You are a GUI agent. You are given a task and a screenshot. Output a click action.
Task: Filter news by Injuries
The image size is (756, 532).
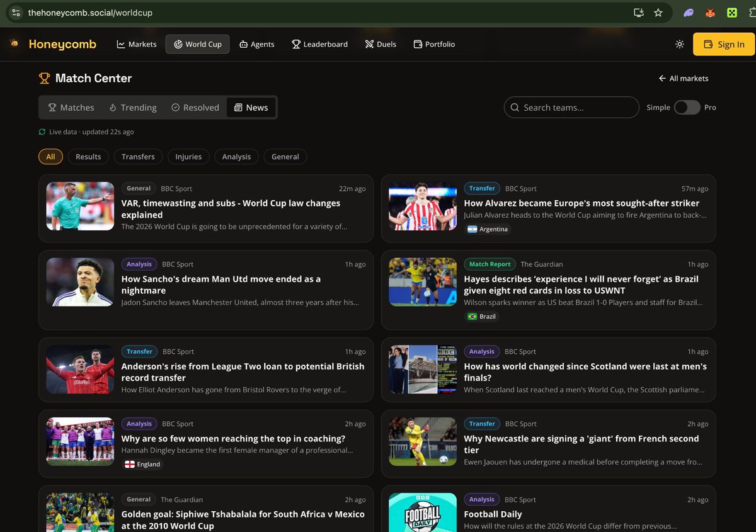pyautogui.click(x=188, y=157)
